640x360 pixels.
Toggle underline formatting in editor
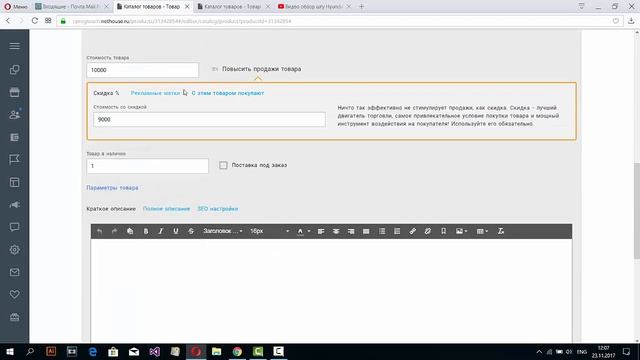[x=176, y=231]
